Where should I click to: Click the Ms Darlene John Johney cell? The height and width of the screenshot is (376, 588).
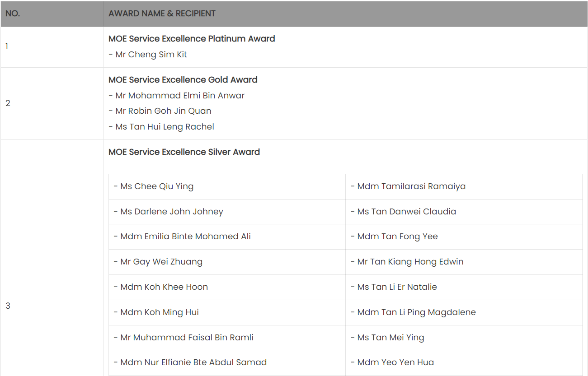coord(227,212)
